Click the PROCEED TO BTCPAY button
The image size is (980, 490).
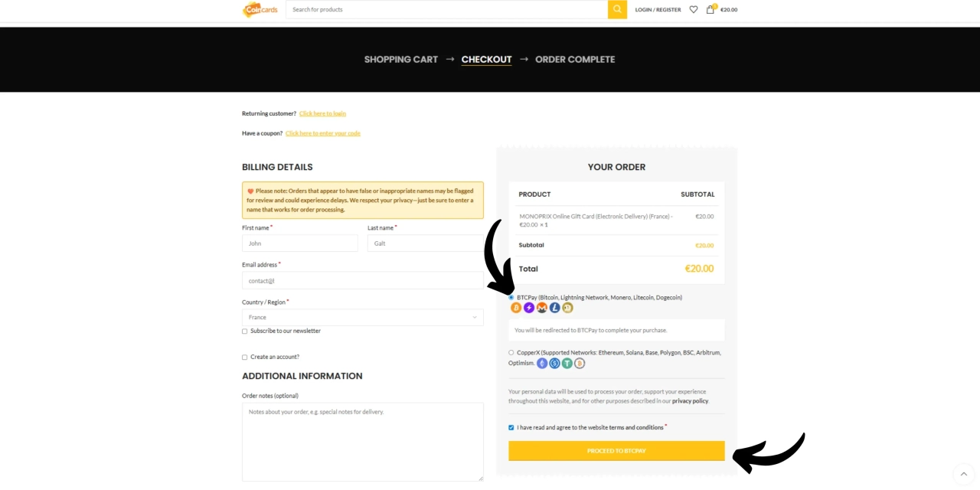coord(616,451)
